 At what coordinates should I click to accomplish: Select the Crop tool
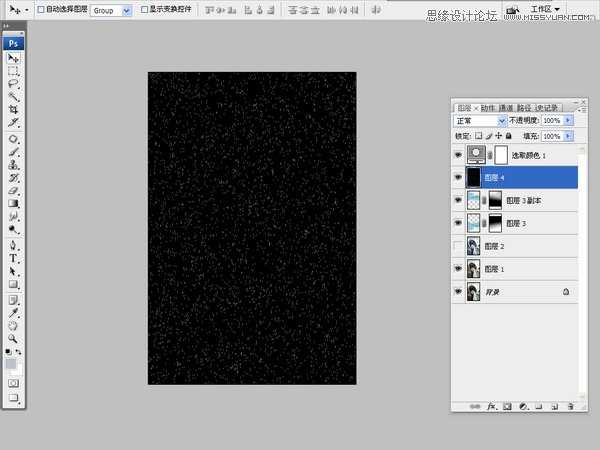14,109
